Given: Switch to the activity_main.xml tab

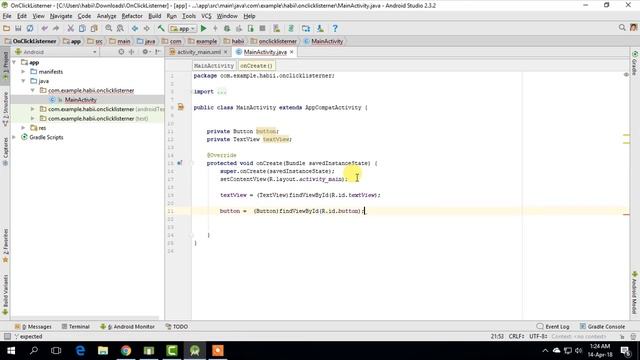Looking at the screenshot, I should pos(199,52).
